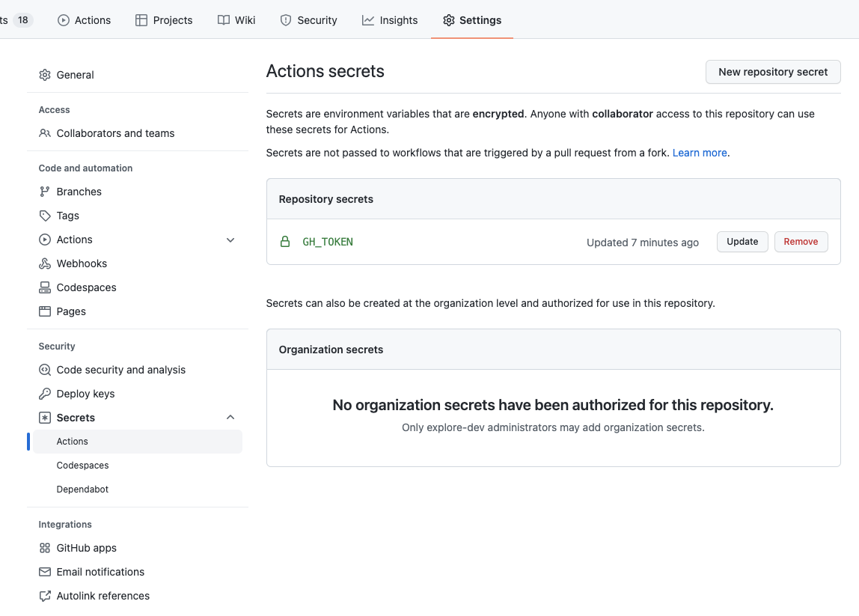Follow the Learn more link
This screenshot has height=616, width=859.
tap(700, 153)
